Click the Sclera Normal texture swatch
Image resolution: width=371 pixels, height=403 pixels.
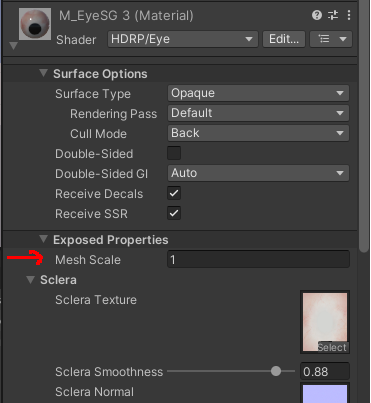tap(325, 393)
